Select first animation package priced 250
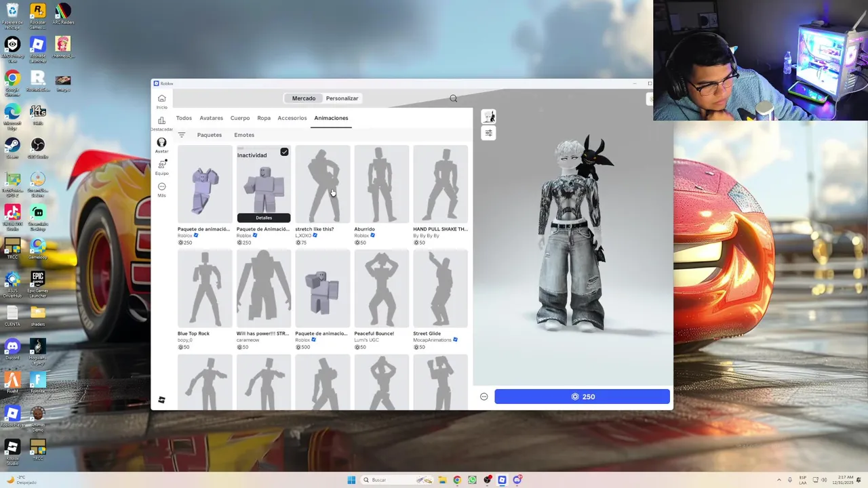 click(x=205, y=184)
